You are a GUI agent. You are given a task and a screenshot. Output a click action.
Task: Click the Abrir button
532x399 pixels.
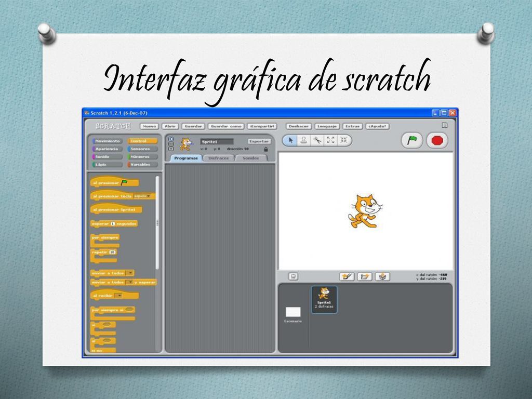170,126
